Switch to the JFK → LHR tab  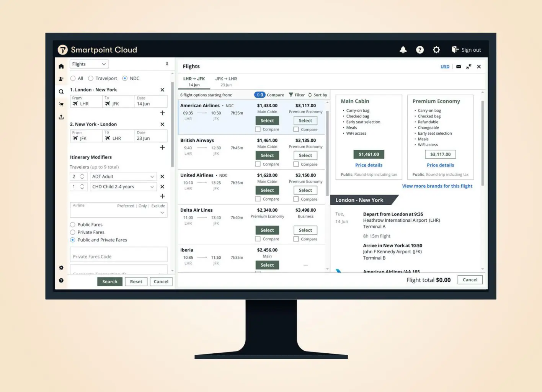pos(226,82)
